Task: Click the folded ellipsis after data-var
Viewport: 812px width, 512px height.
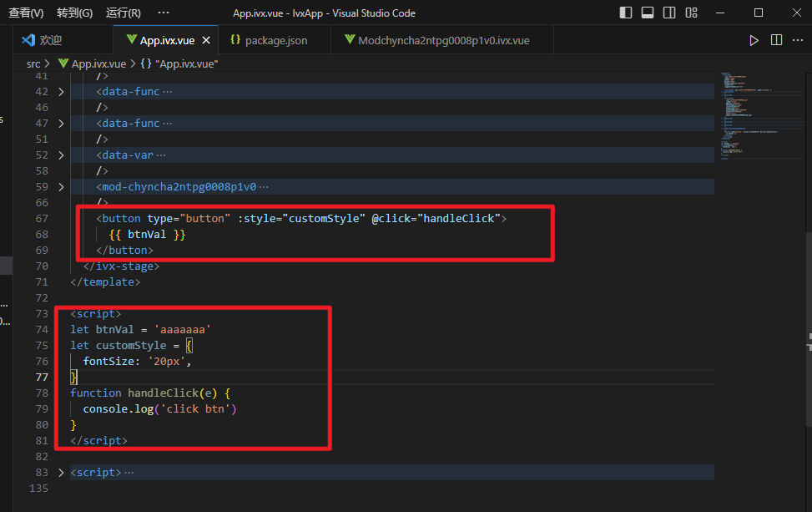Action: [x=161, y=155]
